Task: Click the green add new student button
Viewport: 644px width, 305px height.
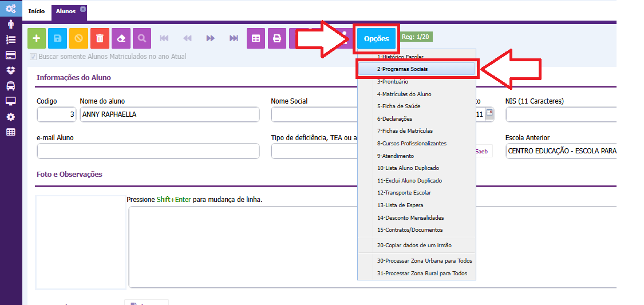Action: [37, 38]
